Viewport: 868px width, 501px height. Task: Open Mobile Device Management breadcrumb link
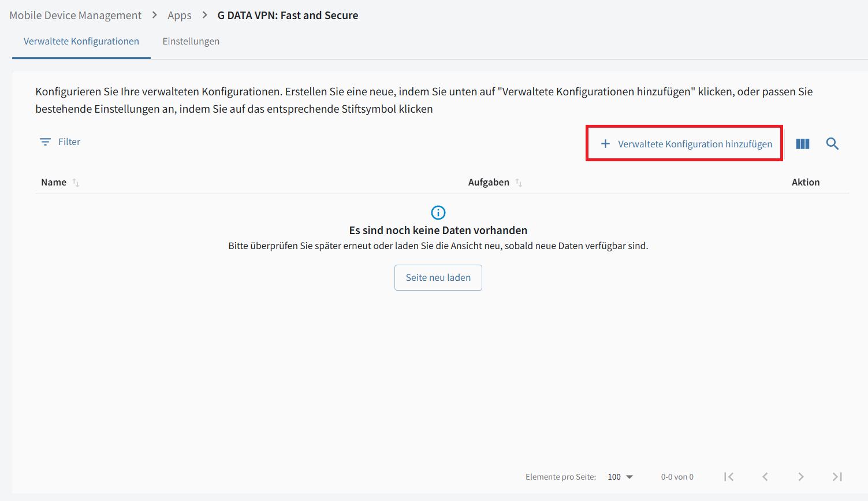coord(76,16)
